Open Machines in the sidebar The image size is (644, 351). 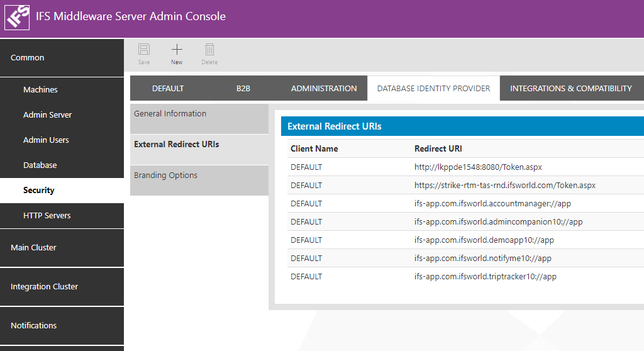coord(62,89)
